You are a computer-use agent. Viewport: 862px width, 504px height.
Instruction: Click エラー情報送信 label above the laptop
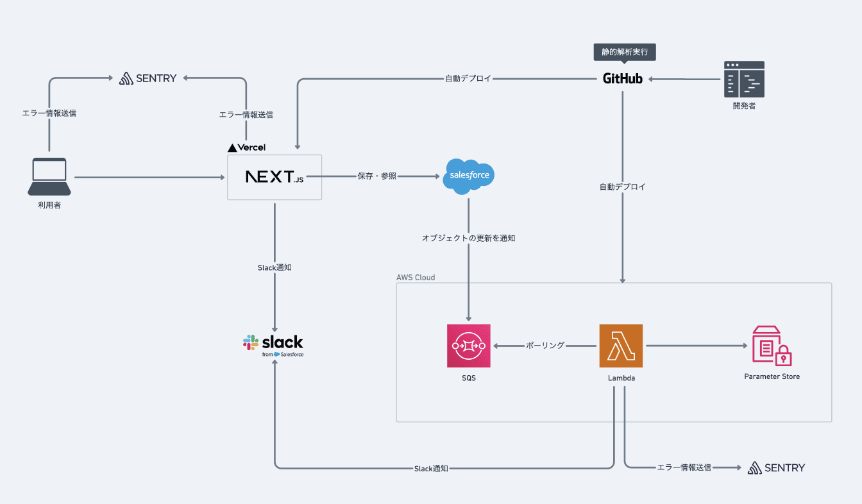[49, 113]
